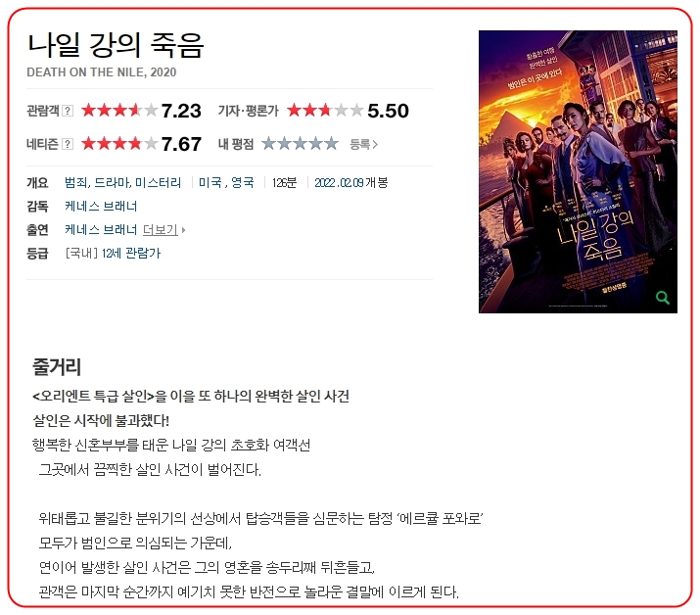Click the arrow beside 더보기

point(183,230)
